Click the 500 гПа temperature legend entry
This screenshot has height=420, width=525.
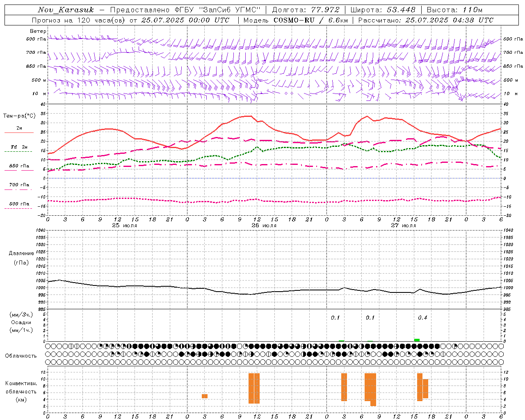(x=19, y=204)
